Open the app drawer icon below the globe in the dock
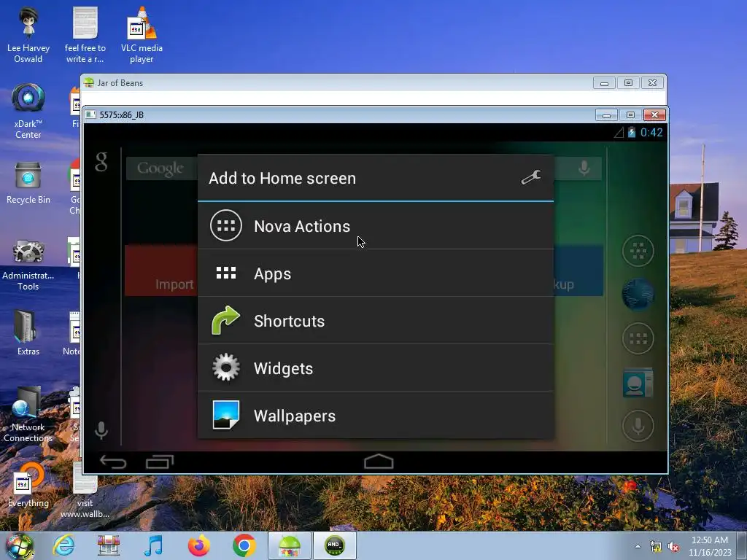747x560 pixels. coord(638,338)
